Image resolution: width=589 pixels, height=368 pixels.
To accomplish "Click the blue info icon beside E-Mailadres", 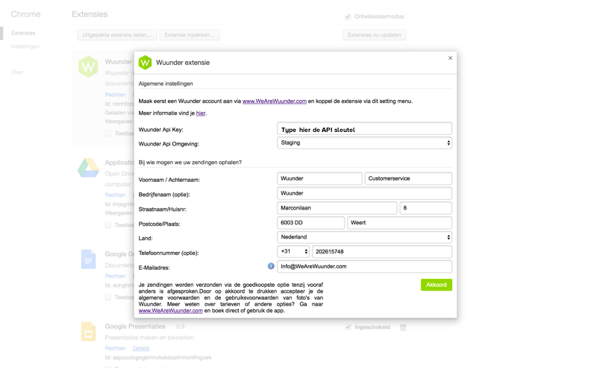I will (271, 266).
